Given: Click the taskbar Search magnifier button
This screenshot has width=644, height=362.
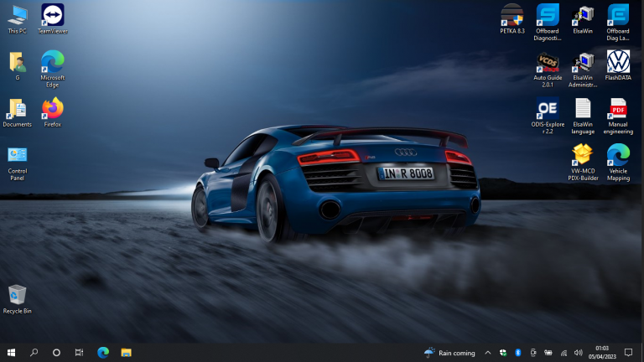Looking at the screenshot, I should [x=34, y=353].
